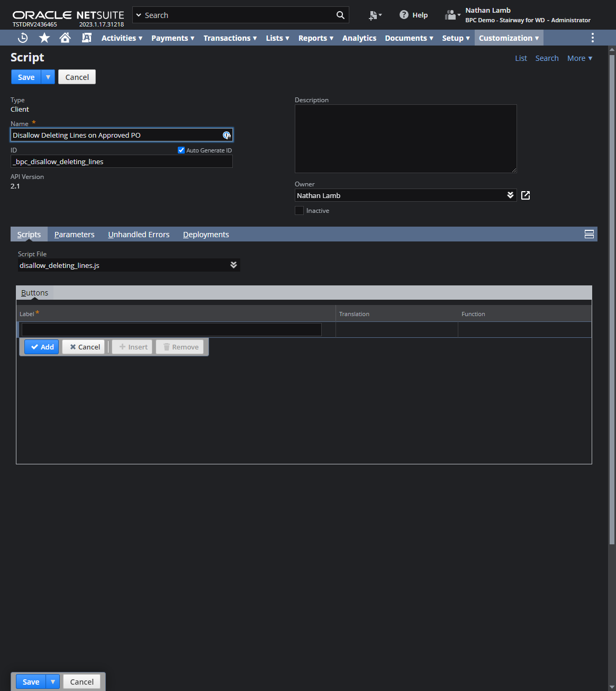Open the Recent Records history icon
This screenshot has width=616, height=691.
(23, 38)
